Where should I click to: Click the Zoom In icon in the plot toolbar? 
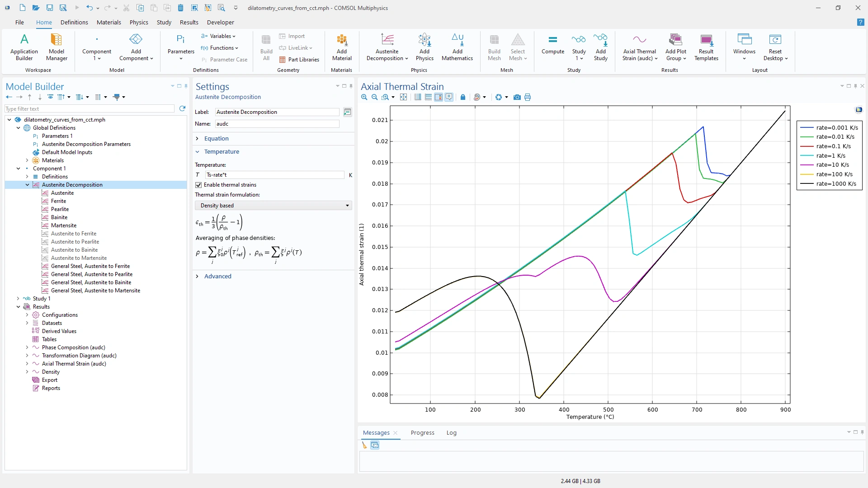[364, 97]
